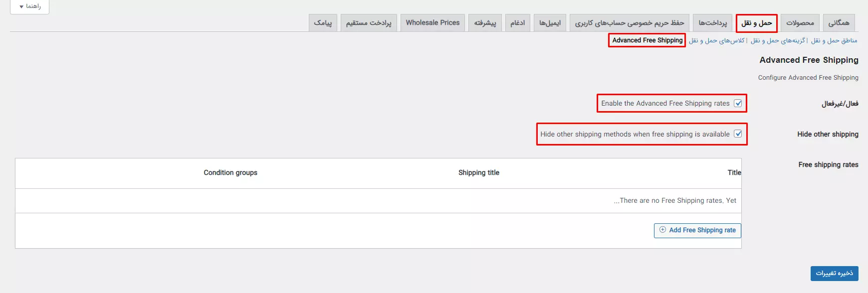The height and width of the screenshot is (293, 868).
Task: Open the گزینه‌های حمل و نقل link
Action: point(778,40)
